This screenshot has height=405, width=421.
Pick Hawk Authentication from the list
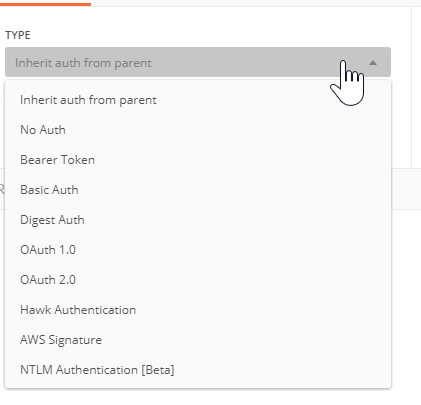tap(198, 310)
